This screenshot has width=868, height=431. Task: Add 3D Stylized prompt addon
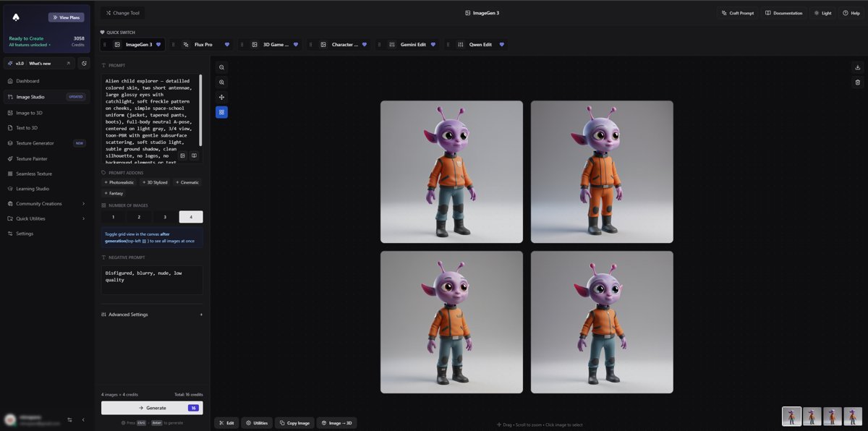154,182
